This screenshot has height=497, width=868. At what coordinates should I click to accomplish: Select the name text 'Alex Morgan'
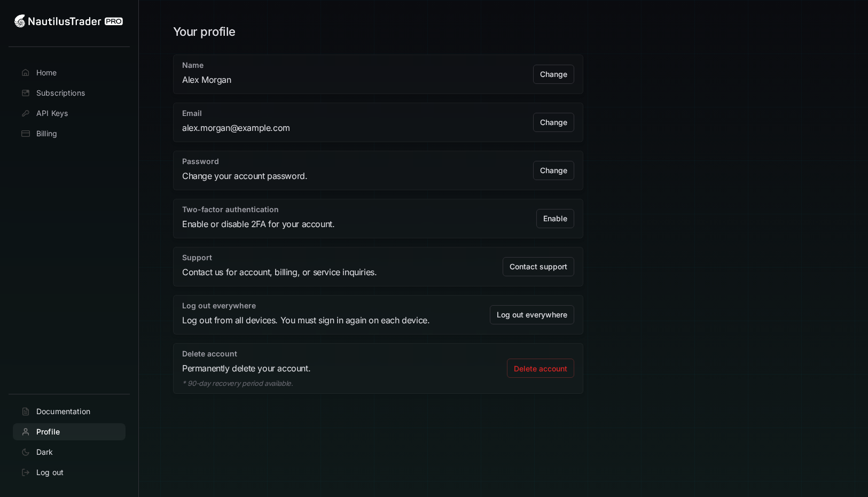207,80
